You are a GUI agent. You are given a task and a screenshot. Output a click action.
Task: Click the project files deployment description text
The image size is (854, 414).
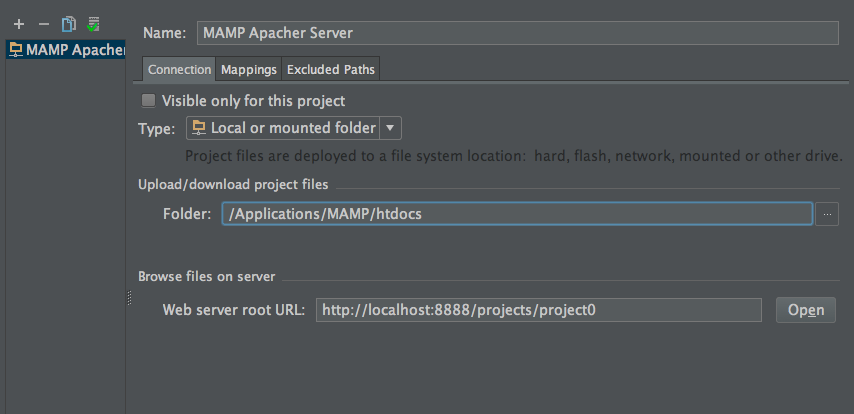click(x=514, y=156)
